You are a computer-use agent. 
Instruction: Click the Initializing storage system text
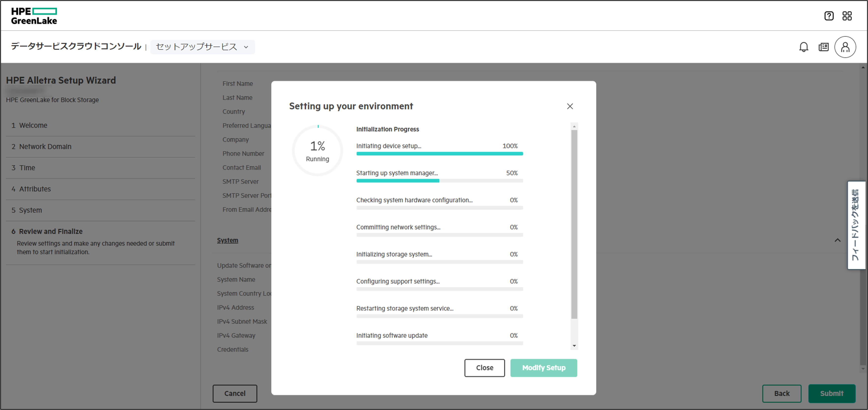(x=394, y=254)
